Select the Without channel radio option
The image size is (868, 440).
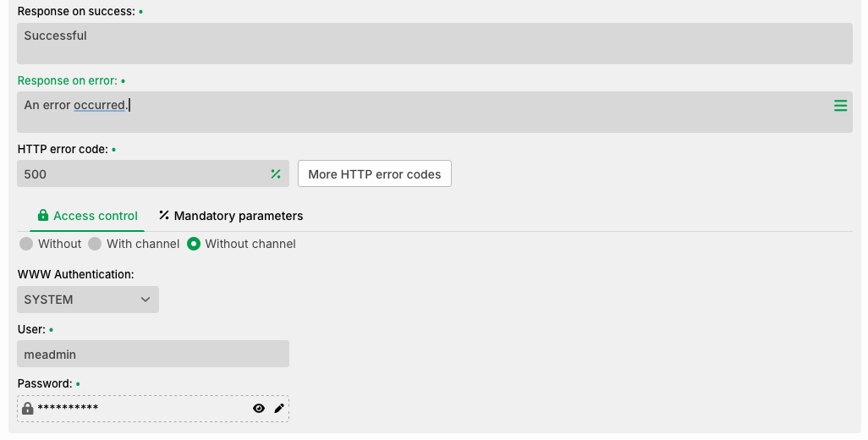click(193, 244)
